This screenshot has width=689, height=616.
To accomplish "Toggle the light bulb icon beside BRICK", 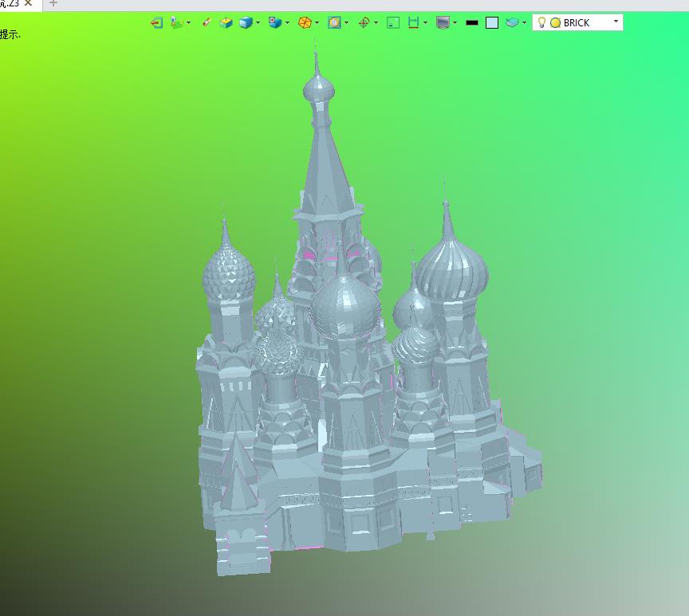I will tap(541, 22).
